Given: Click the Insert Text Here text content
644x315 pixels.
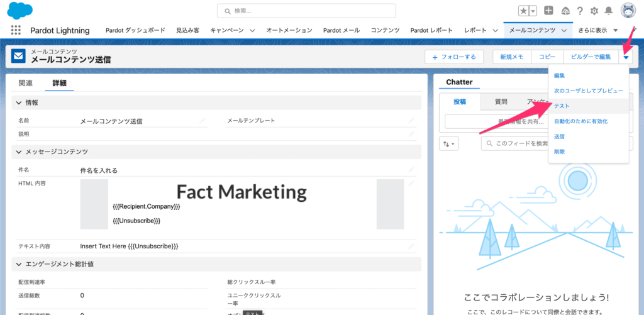Looking at the screenshot, I should point(129,246).
